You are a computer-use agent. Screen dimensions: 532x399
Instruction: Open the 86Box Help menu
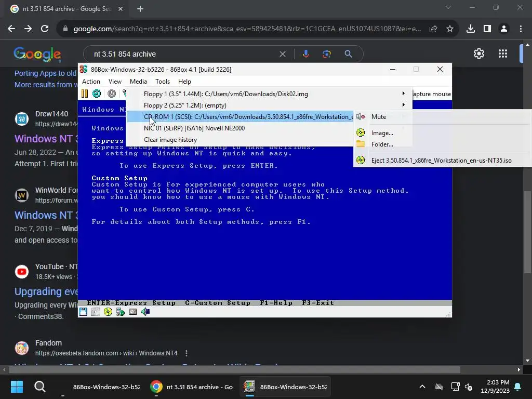184,82
